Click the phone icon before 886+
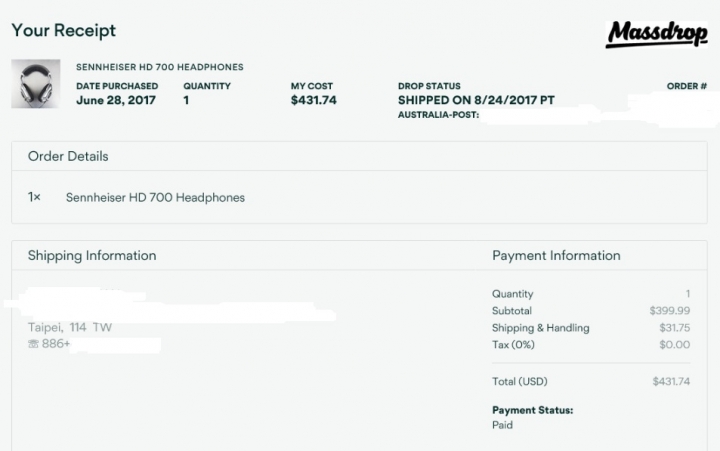Screen dimensions: 720x451 33,344
